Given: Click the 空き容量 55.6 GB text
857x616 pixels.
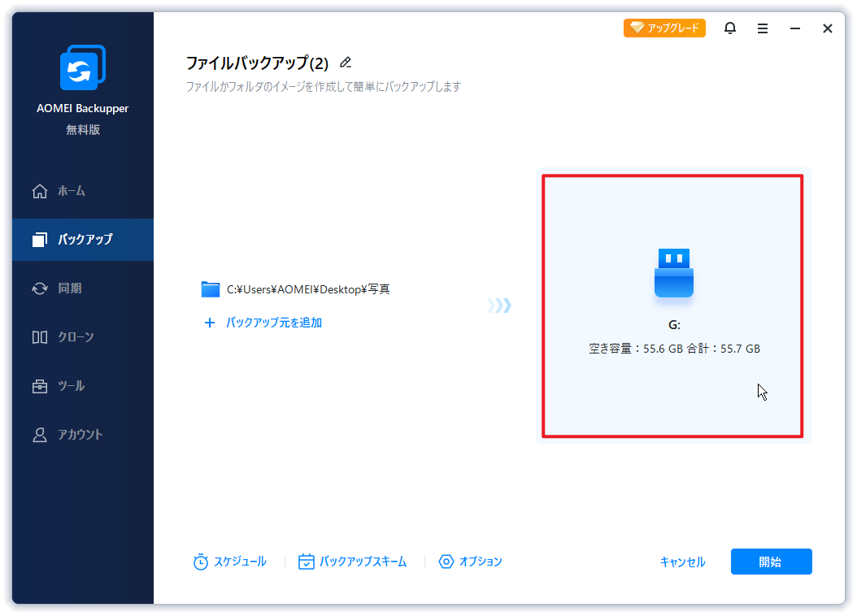Looking at the screenshot, I should click(636, 349).
